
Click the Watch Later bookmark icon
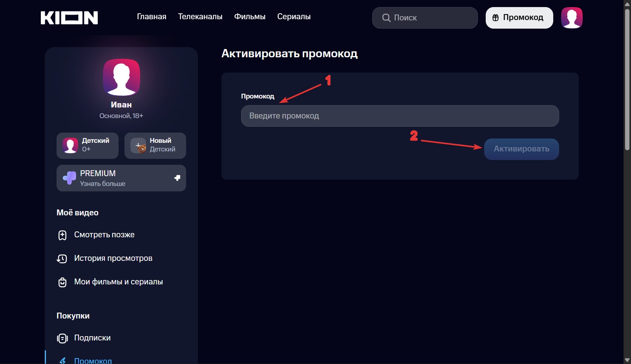tap(62, 235)
